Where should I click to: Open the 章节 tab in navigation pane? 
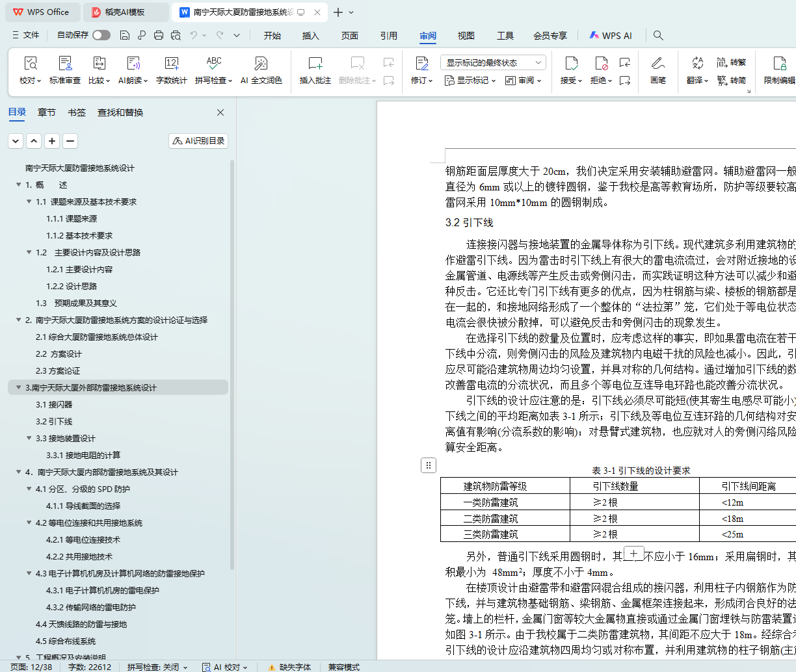point(47,112)
